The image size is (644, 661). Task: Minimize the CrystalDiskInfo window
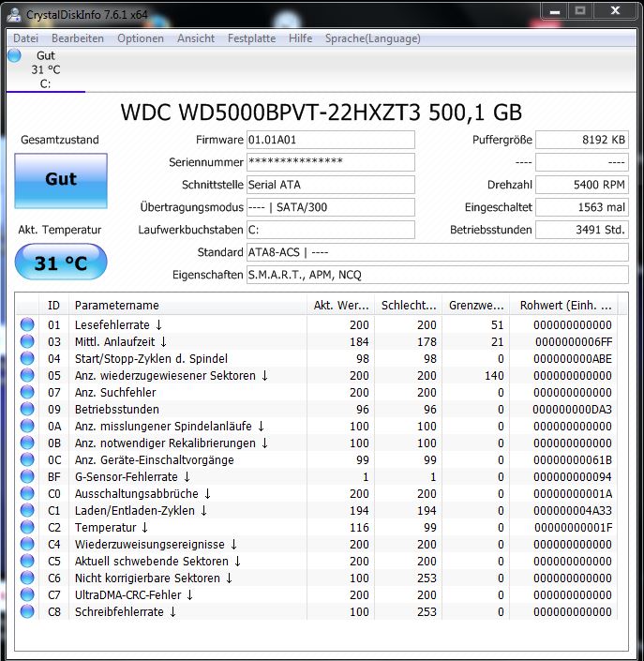point(555,11)
